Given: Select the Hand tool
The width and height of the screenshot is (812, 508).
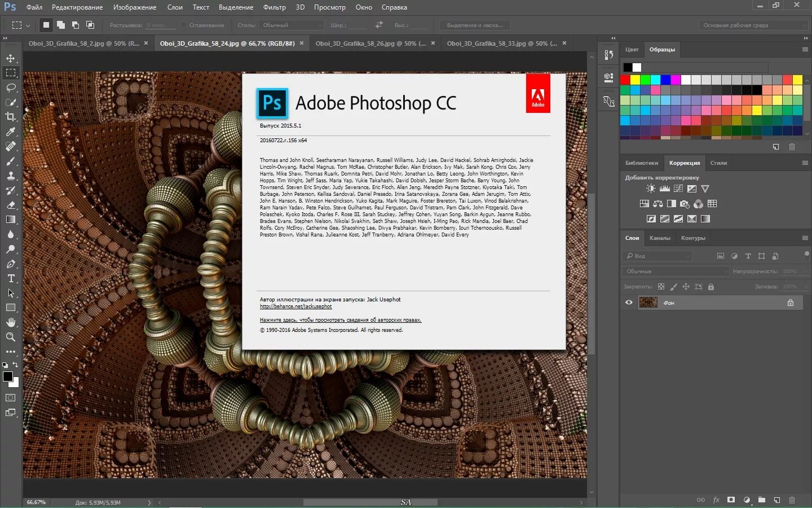Looking at the screenshot, I should (11, 322).
